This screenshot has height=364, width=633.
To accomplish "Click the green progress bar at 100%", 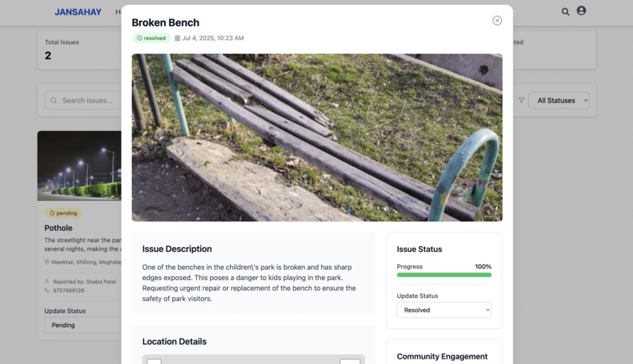I will (x=444, y=275).
